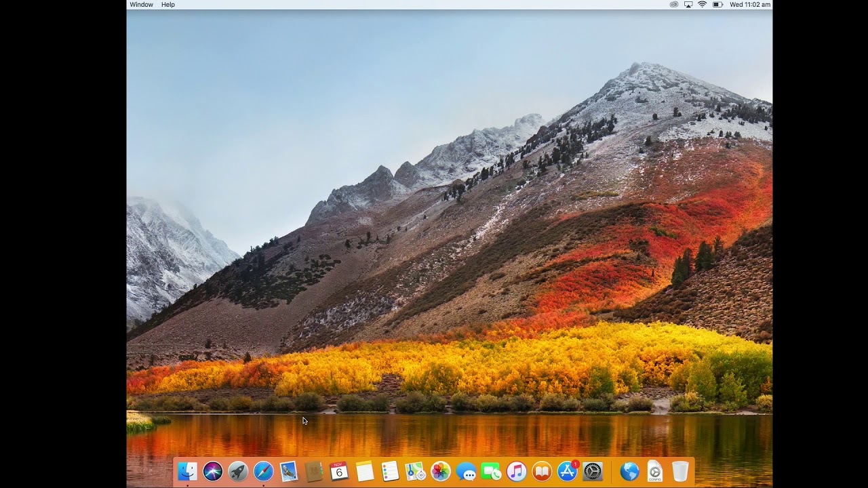Click Creative Cloud menu bar icon
Image resolution: width=868 pixels, height=488 pixels.
click(674, 5)
